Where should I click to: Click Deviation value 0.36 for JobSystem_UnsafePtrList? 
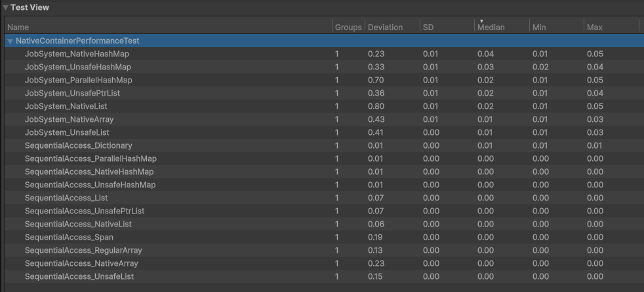click(x=376, y=93)
